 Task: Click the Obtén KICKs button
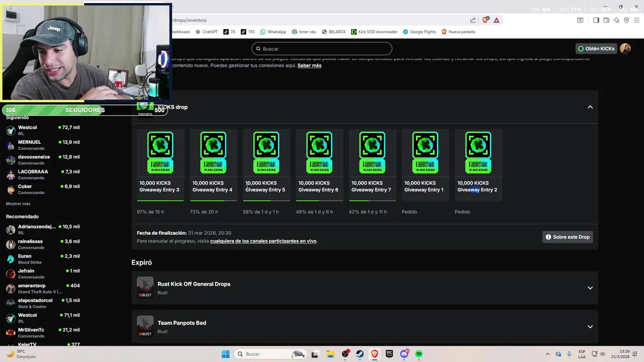click(x=596, y=49)
